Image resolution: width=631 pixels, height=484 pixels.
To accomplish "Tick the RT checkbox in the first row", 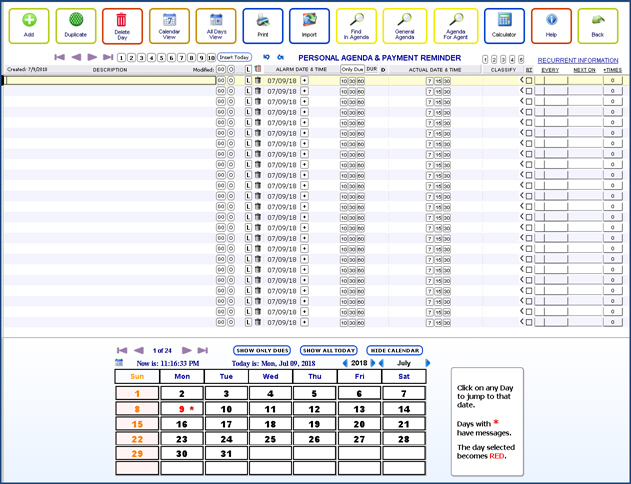I will (529, 80).
